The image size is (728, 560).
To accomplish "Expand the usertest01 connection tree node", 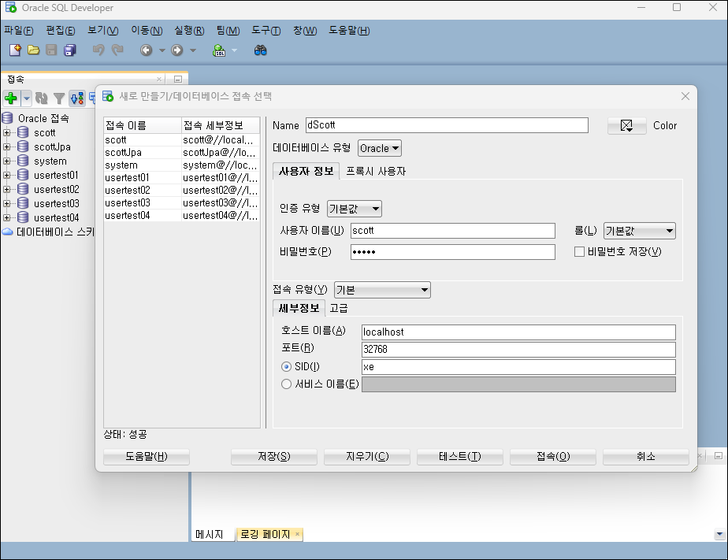I will point(6,176).
